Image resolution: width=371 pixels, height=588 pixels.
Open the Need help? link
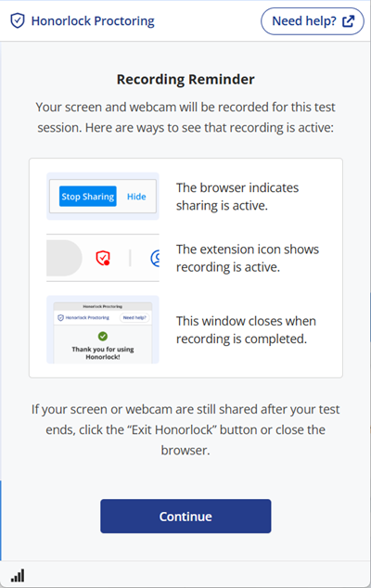(313, 21)
